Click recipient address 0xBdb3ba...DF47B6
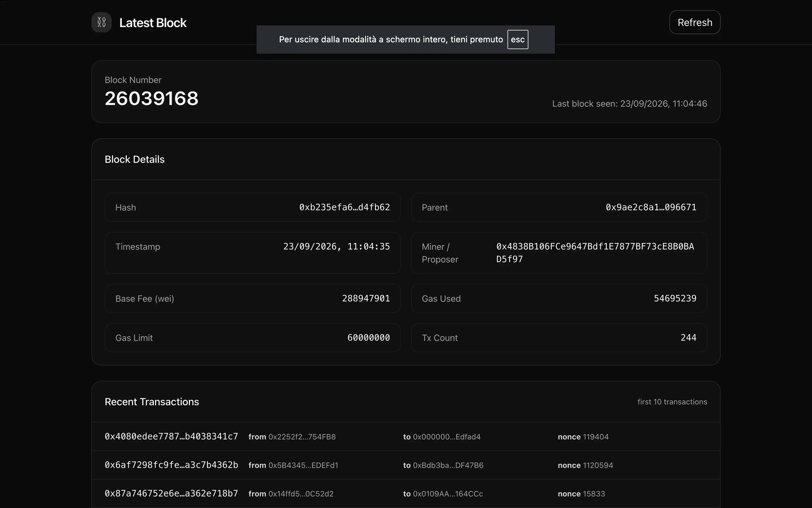The height and width of the screenshot is (508, 812). (448, 465)
